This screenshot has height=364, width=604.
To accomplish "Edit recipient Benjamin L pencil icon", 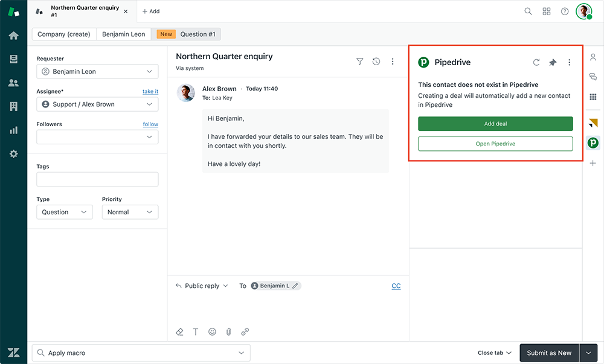I will 295,286.
